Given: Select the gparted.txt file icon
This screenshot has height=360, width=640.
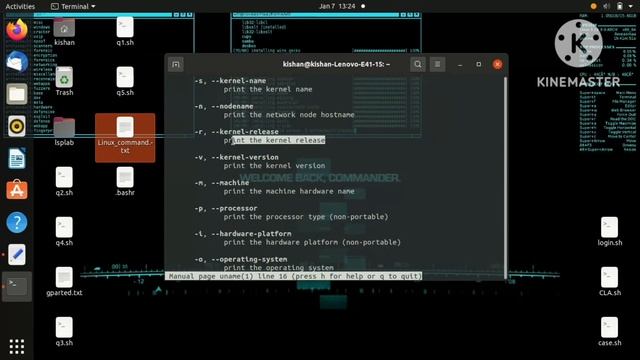Looking at the screenshot, I should tap(64, 282).
